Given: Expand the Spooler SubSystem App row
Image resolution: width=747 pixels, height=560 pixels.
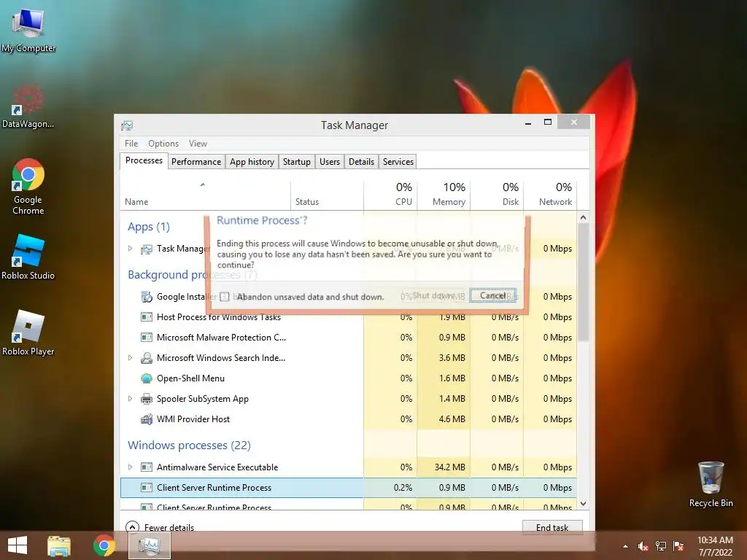Looking at the screenshot, I should [x=130, y=399].
